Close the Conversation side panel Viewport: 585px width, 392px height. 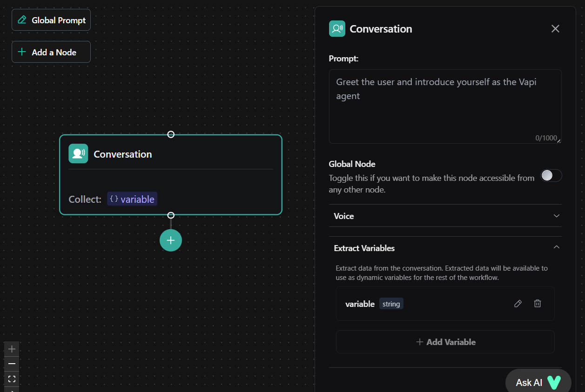[555, 29]
